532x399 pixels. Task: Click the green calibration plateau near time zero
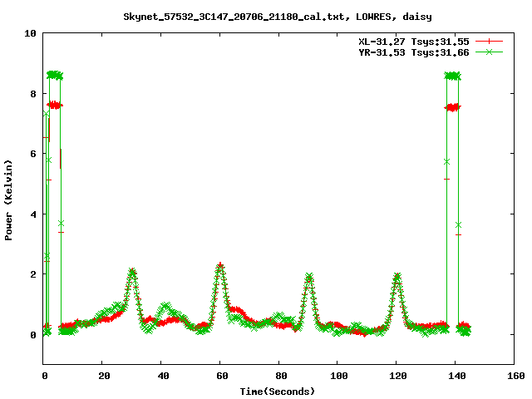pyautogui.click(x=55, y=76)
